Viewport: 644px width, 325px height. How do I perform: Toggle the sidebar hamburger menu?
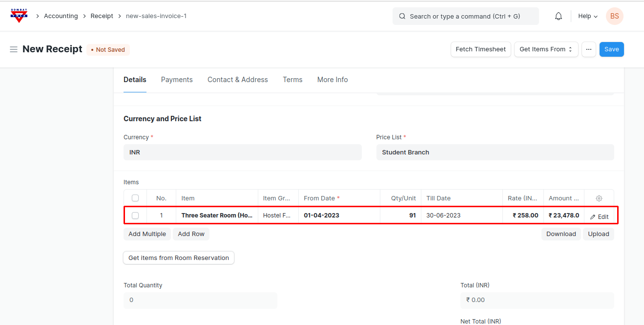pyautogui.click(x=14, y=49)
